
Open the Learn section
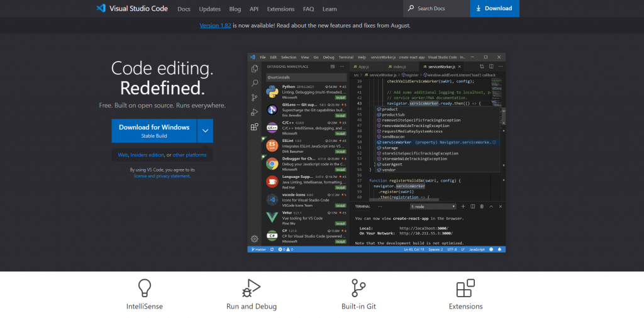(x=330, y=9)
